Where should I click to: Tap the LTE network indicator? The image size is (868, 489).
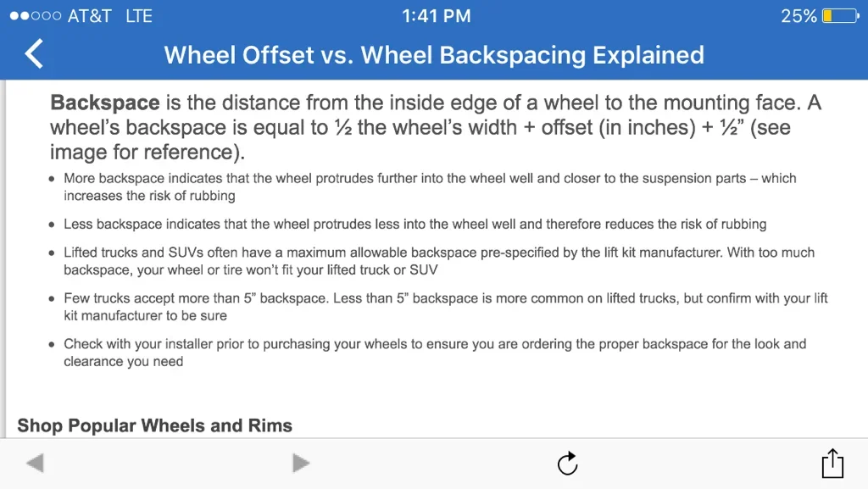[x=138, y=16]
